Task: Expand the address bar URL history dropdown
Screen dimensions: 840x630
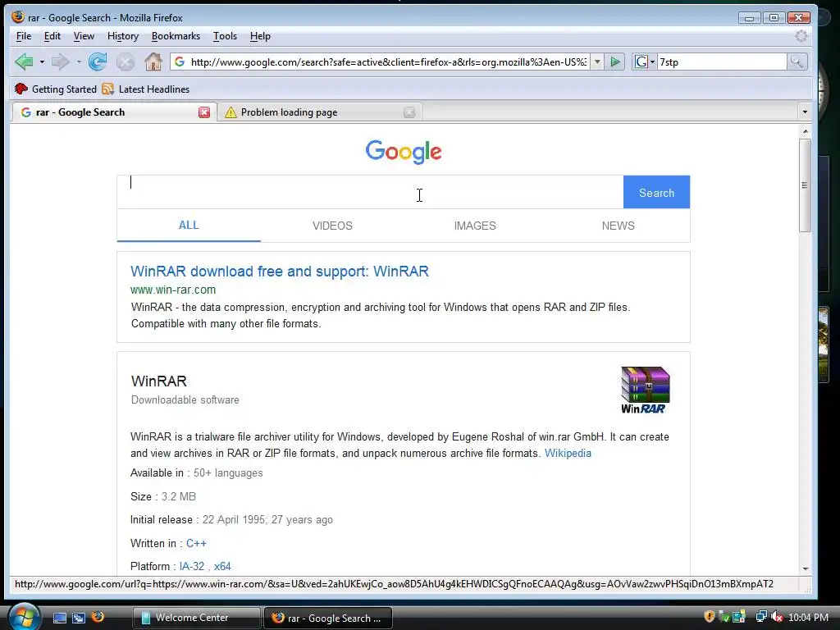Action: pos(597,62)
